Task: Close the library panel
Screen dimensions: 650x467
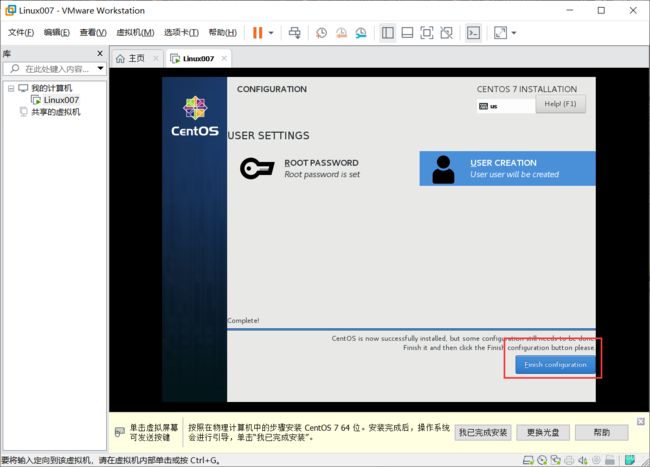Action: click(100, 53)
